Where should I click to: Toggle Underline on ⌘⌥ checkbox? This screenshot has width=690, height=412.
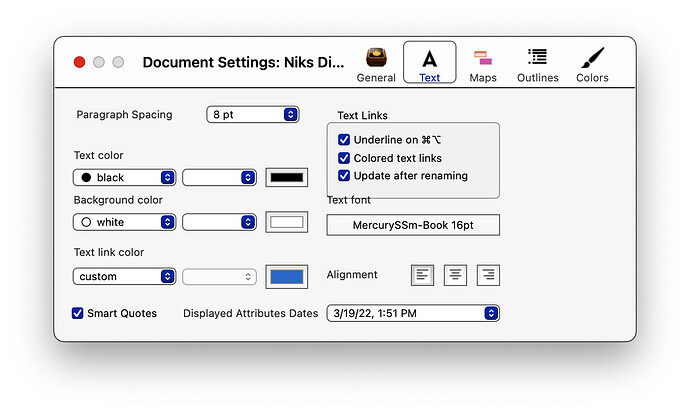pyautogui.click(x=344, y=140)
